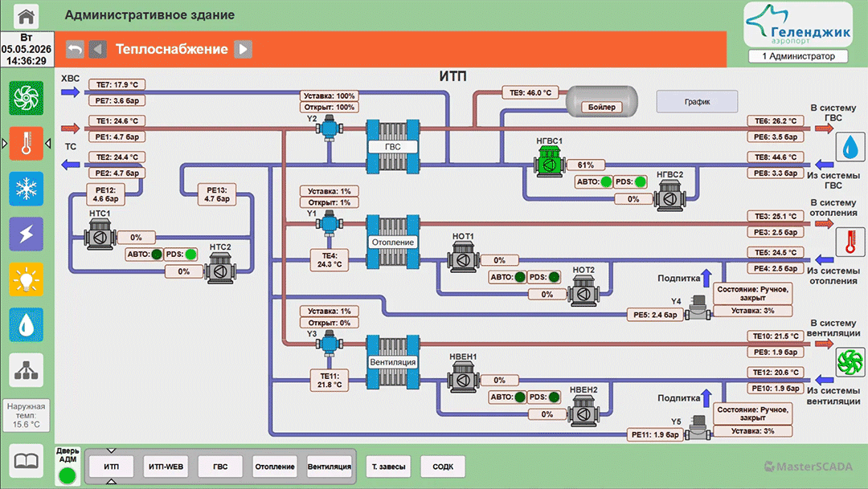Open the ventilation fan sidebar icon

point(26,98)
